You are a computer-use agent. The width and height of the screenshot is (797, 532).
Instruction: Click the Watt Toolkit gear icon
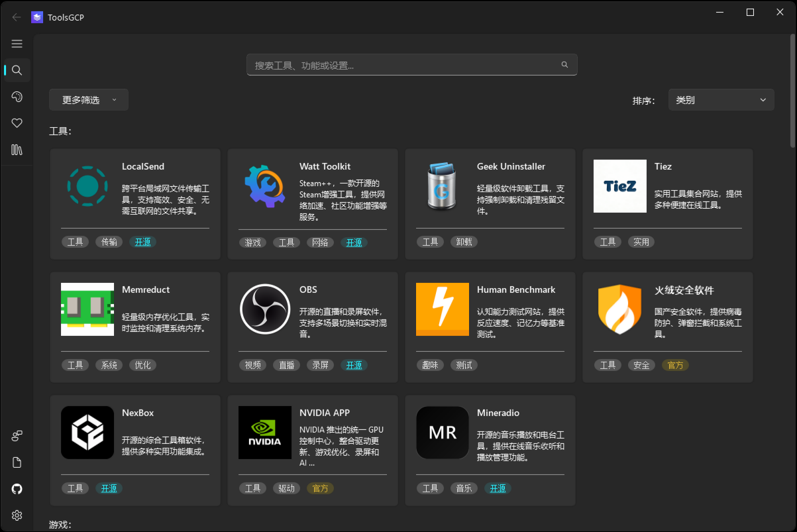tap(265, 186)
